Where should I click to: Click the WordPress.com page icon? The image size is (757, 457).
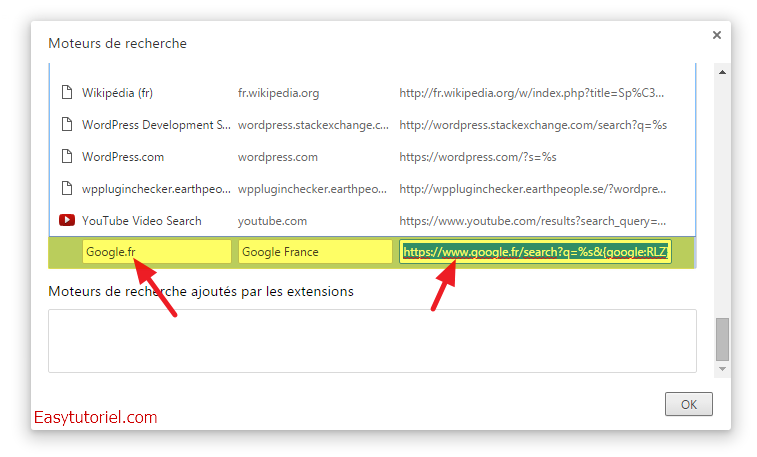tap(67, 156)
